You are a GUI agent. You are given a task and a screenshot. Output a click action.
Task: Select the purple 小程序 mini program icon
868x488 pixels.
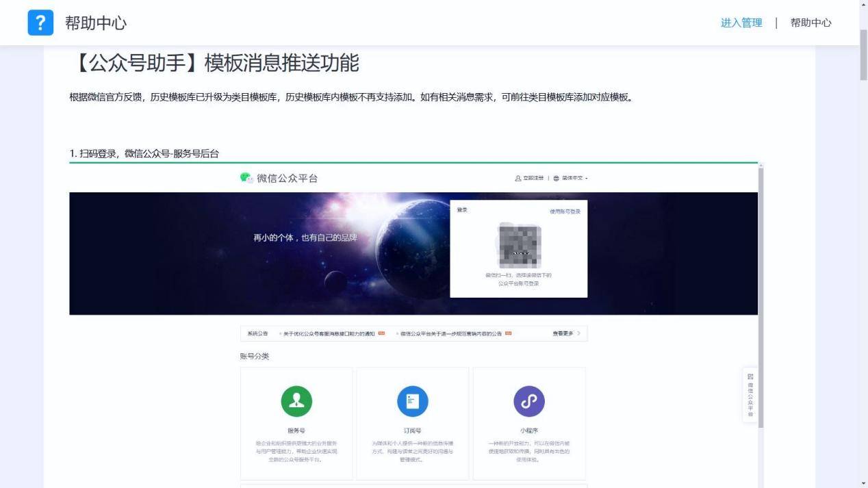coord(529,401)
